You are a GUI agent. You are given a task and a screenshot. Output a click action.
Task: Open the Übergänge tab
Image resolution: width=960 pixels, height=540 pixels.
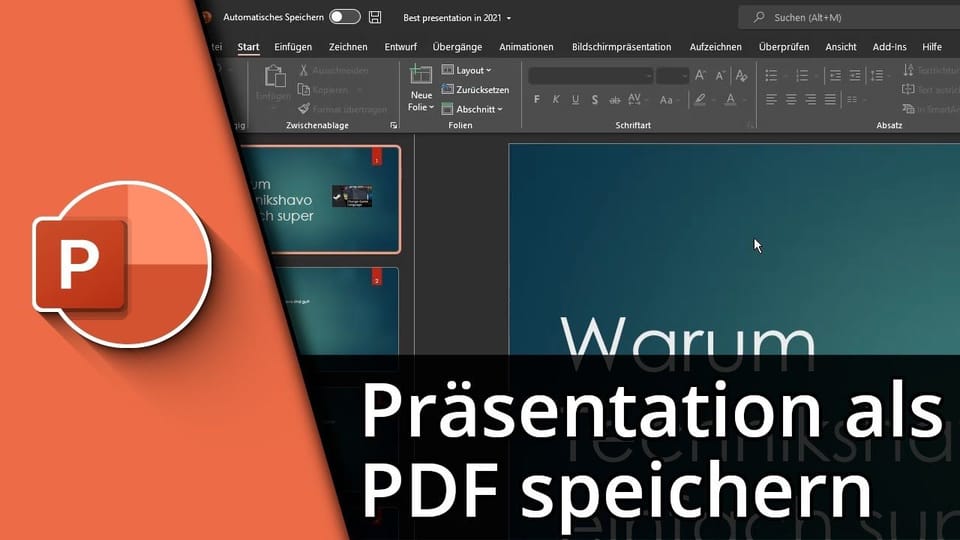(457, 47)
